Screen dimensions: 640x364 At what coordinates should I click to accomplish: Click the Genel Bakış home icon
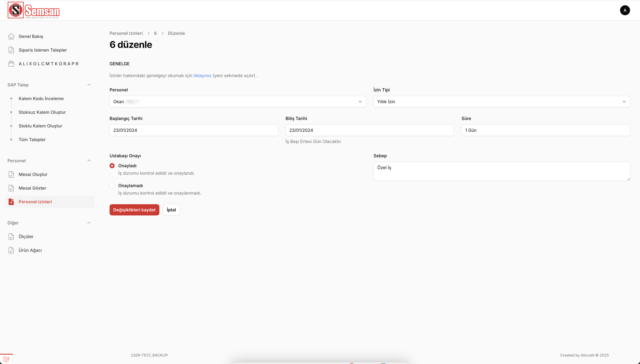click(11, 36)
